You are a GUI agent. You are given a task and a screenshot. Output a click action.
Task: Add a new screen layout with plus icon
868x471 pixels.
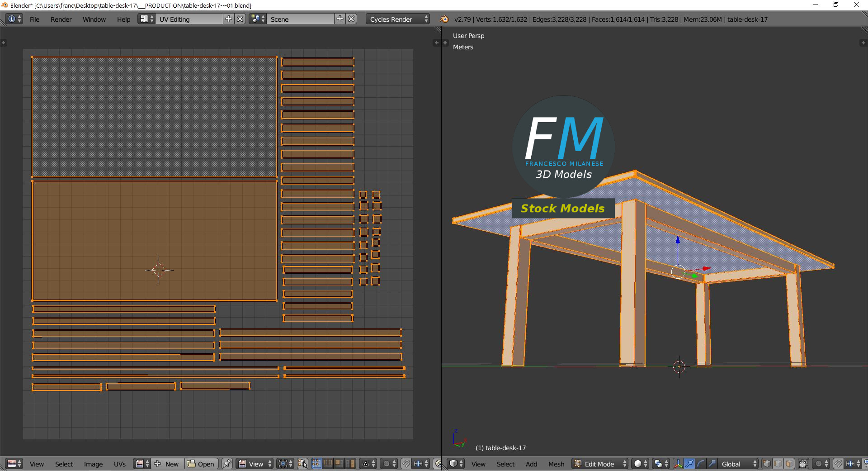tap(229, 19)
